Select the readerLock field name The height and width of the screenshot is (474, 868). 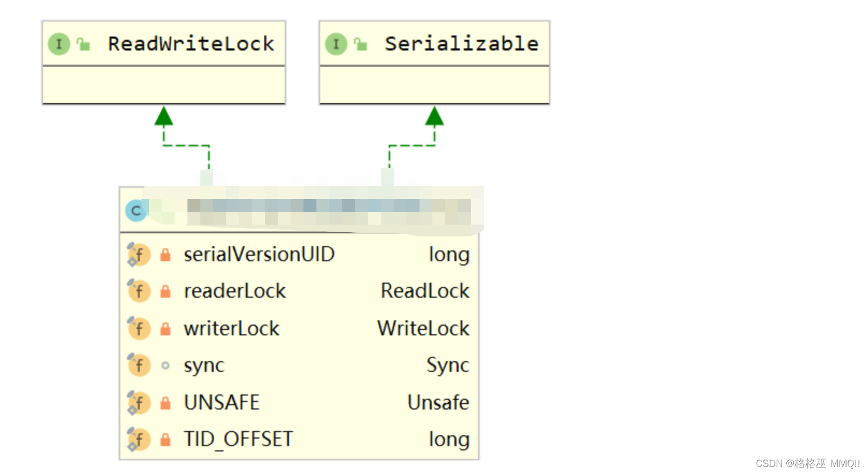(235, 291)
